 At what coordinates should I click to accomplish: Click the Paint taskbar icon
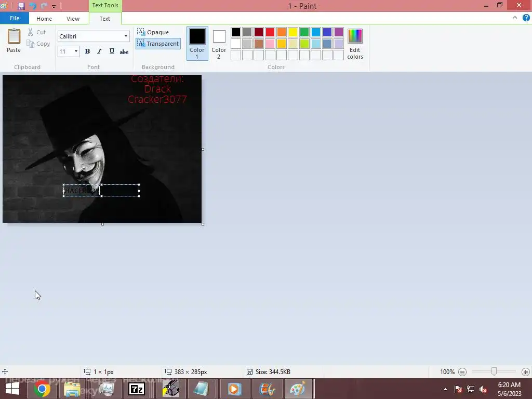[298, 389]
